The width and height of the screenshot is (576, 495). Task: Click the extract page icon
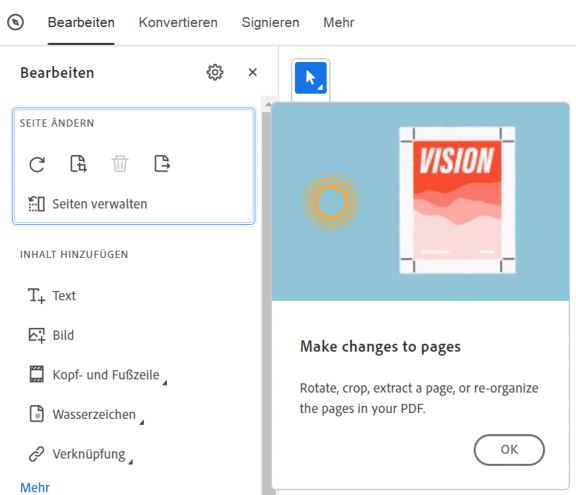[x=162, y=164]
